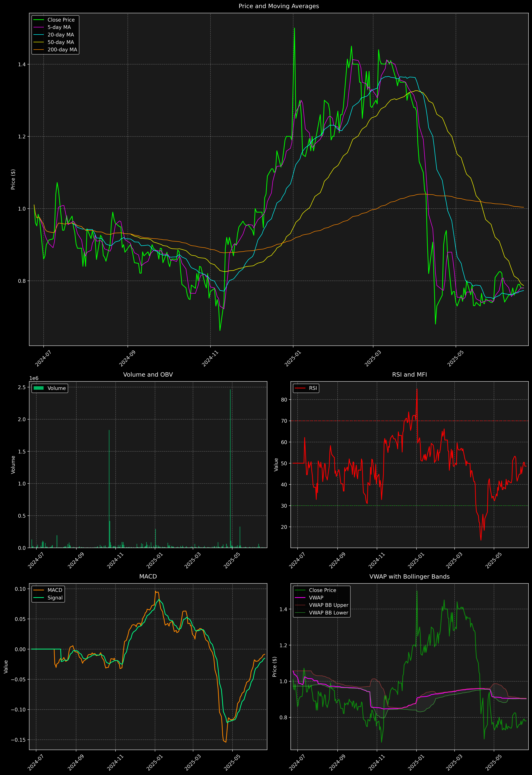This screenshot has height=775, width=532.
Task: Click the 0.8 y-axis tick in the main price chart
Action: (22, 281)
